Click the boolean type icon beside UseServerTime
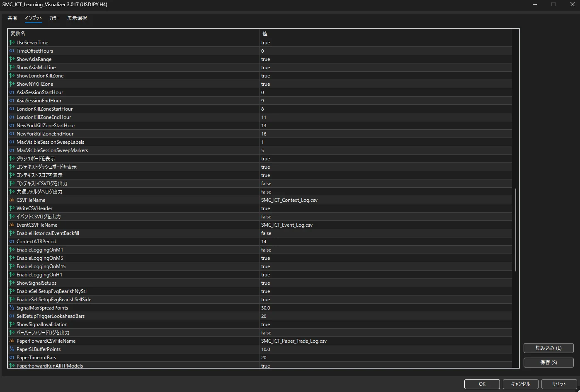The image size is (580, 392). (12, 43)
